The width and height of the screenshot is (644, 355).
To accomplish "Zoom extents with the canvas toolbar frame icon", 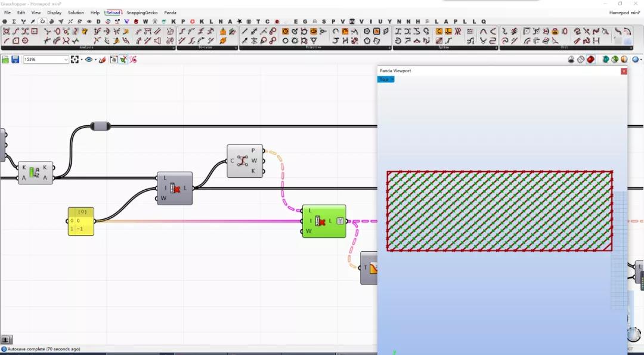I will pos(75,60).
